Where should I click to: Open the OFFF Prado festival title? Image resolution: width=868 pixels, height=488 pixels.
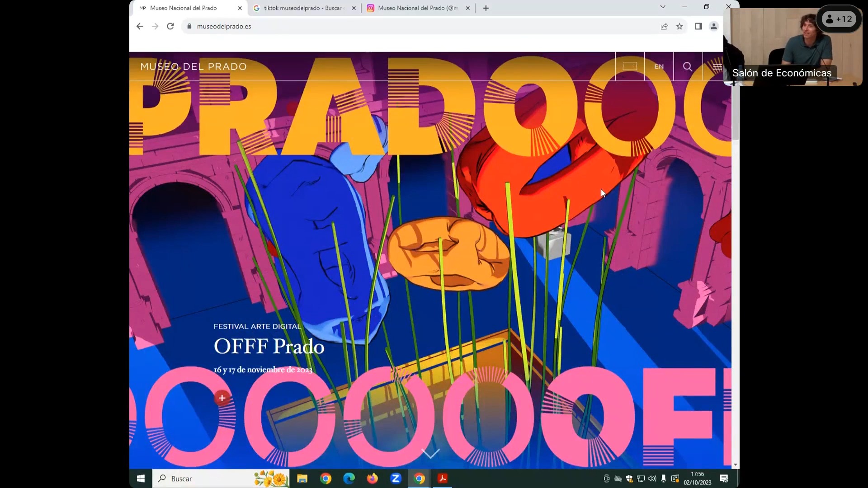[x=269, y=347]
